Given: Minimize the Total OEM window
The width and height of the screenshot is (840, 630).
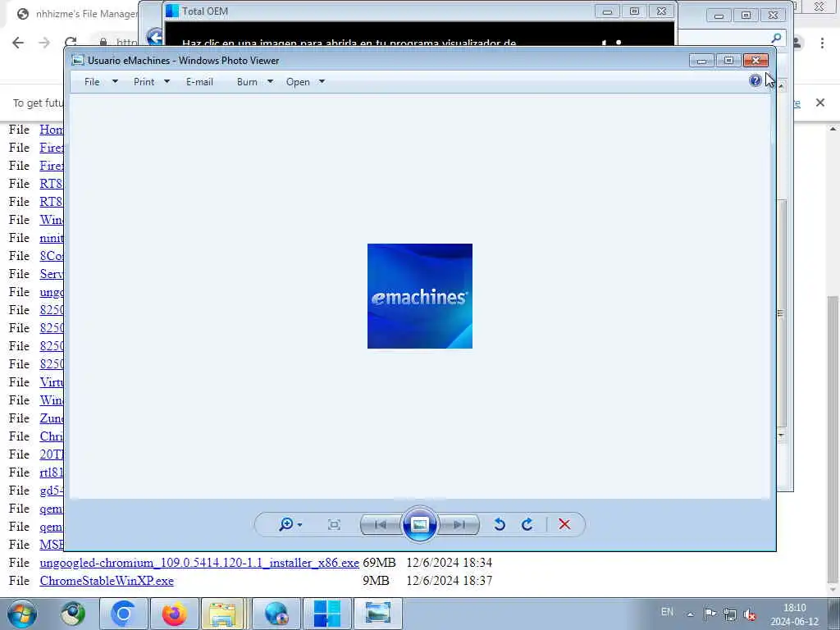Looking at the screenshot, I should (x=607, y=11).
